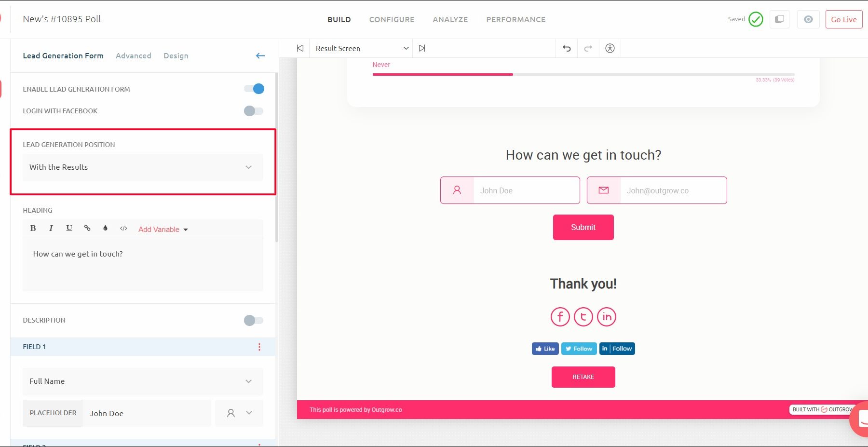Image resolution: width=868 pixels, height=447 pixels.
Task: Open Field 1 three-dot options menu
Action: pos(259,347)
